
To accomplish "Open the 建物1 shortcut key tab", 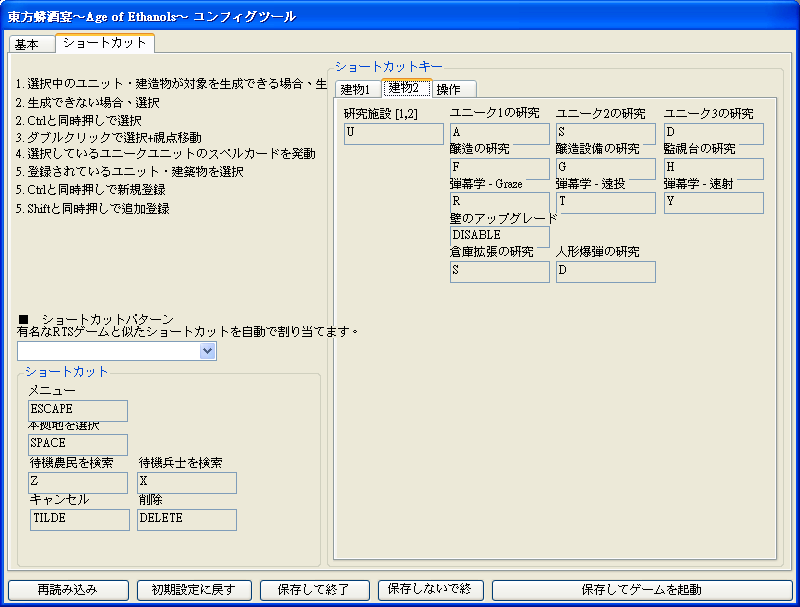I will tap(355, 89).
